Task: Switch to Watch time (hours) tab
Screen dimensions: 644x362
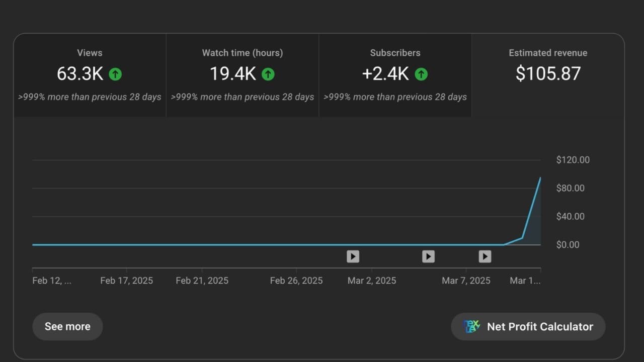Action: [x=243, y=75]
